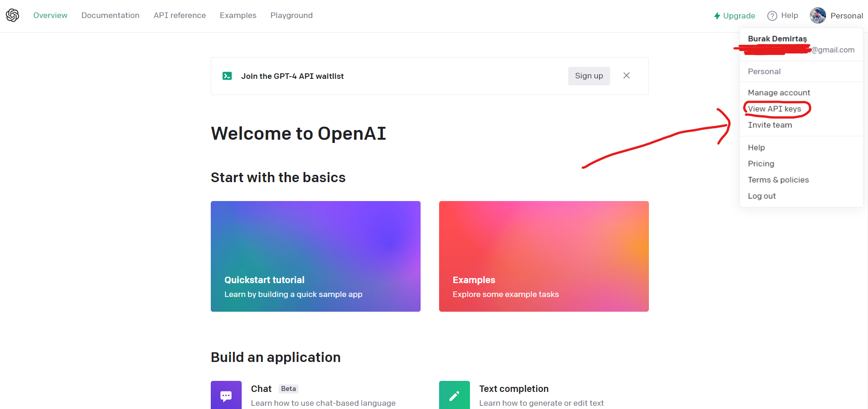The width and height of the screenshot is (868, 409).
Task: Click the Burak Demirtaş account name
Action: point(777,39)
